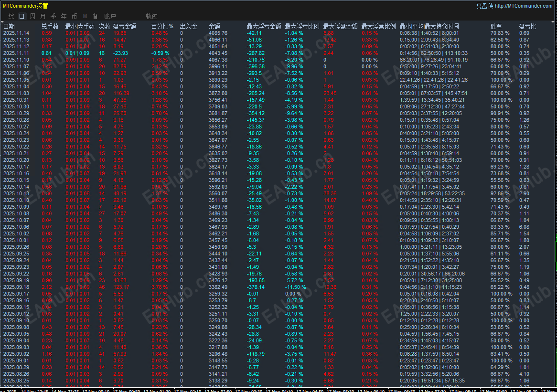The image size is (557, 392).
Task: Click the 2025.09.02 date cell
Action: pyautogui.click(x=16, y=354)
